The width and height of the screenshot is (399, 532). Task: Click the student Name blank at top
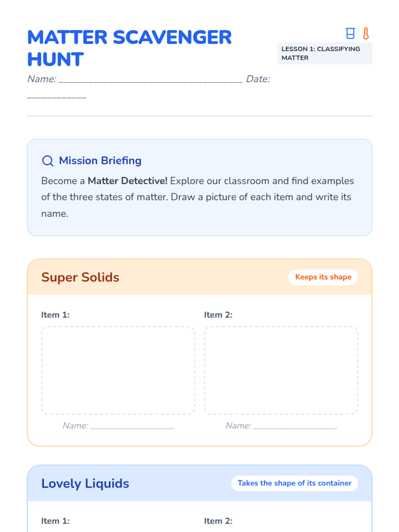(x=151, y=80)
